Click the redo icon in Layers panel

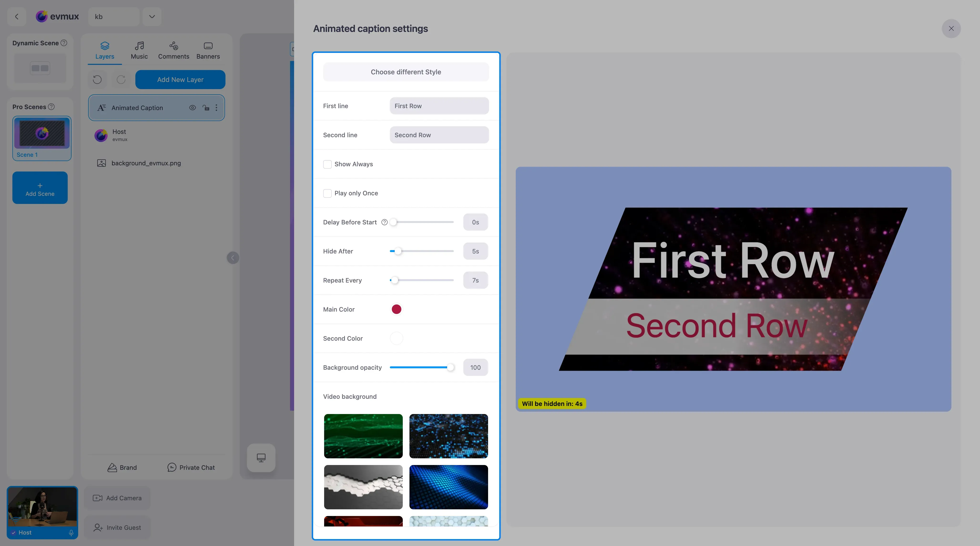(x=121, y=80)
